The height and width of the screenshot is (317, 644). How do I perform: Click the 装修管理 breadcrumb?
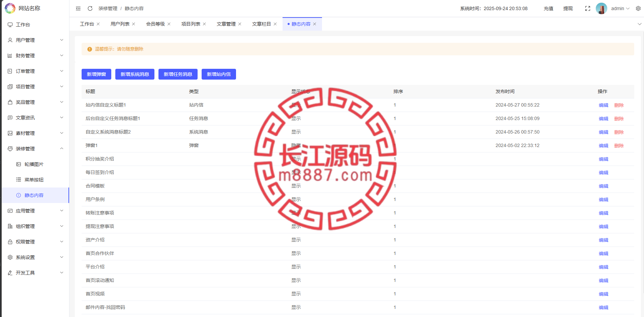pyautogui.click(x=108, y=8)
